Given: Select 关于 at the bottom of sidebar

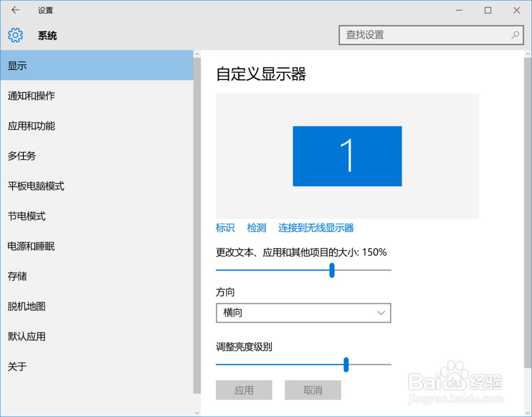Looking at the screenshot, I should [17, 366].
